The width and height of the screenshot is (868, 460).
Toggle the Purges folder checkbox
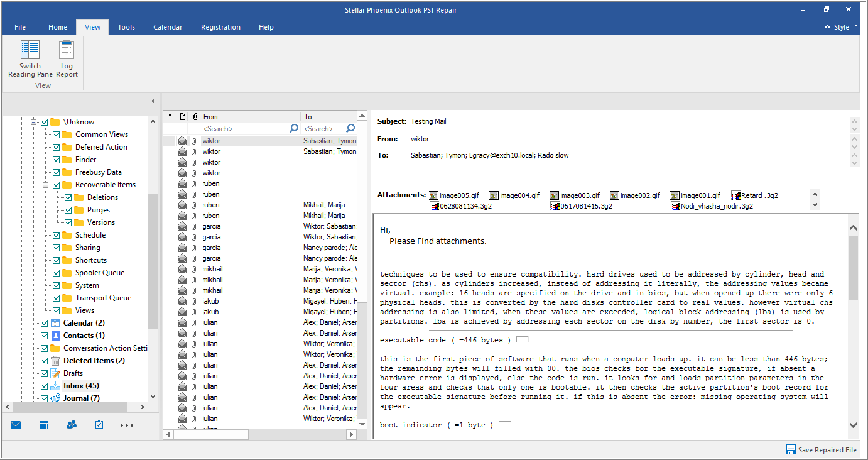(68, 210)
